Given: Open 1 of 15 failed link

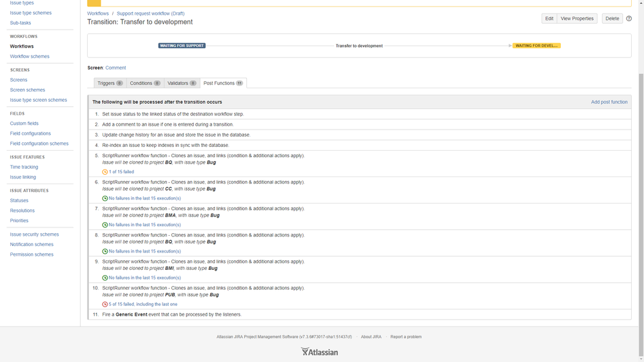Looking at the screenshot, I should [121, 172].
